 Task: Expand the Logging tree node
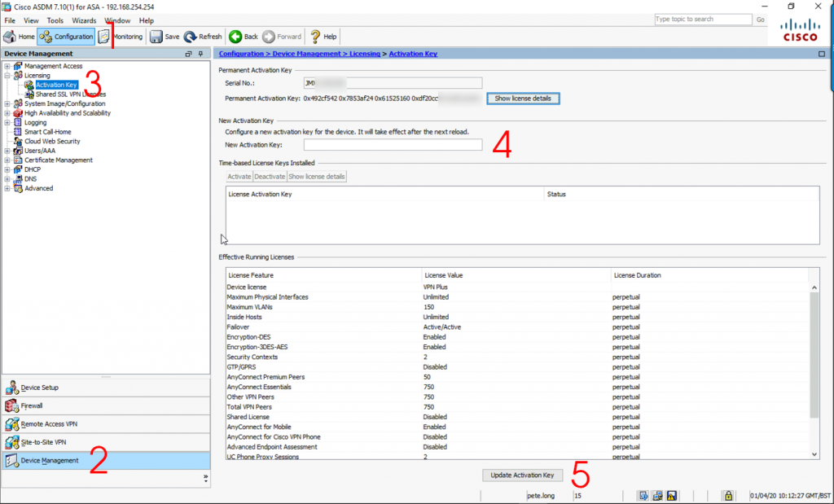click(x=7, y=122)
